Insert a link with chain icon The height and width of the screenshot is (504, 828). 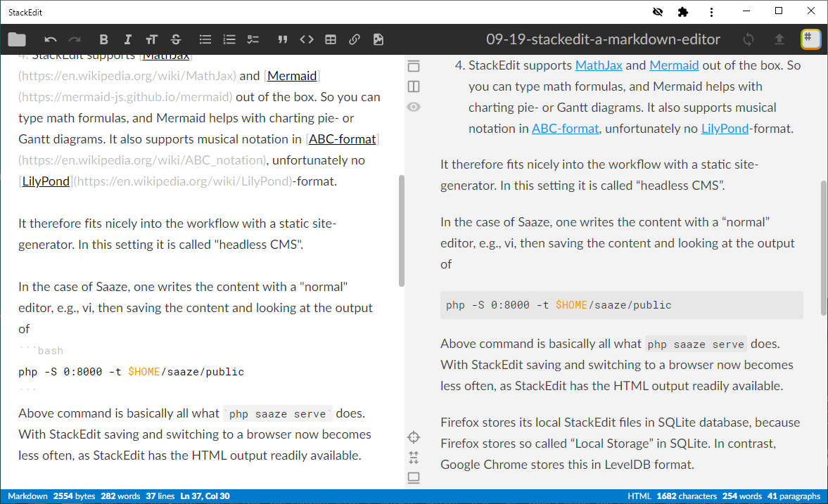[x=355, y=39]
